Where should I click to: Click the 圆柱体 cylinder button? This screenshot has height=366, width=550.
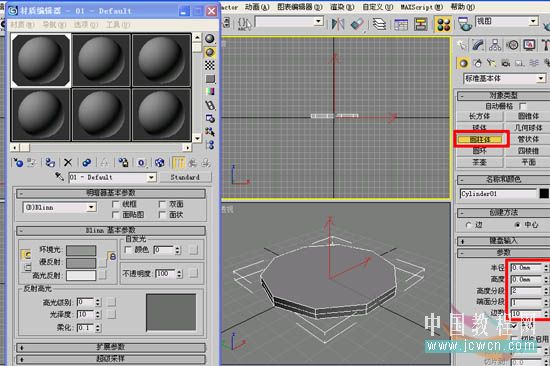coord(480,140)
